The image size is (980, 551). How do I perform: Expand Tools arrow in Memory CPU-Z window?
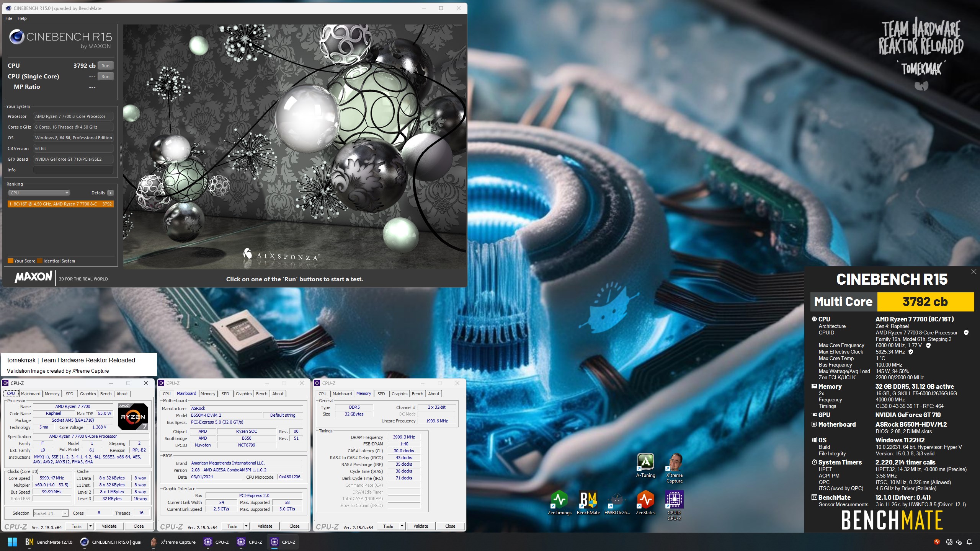[x=402, y=526]
